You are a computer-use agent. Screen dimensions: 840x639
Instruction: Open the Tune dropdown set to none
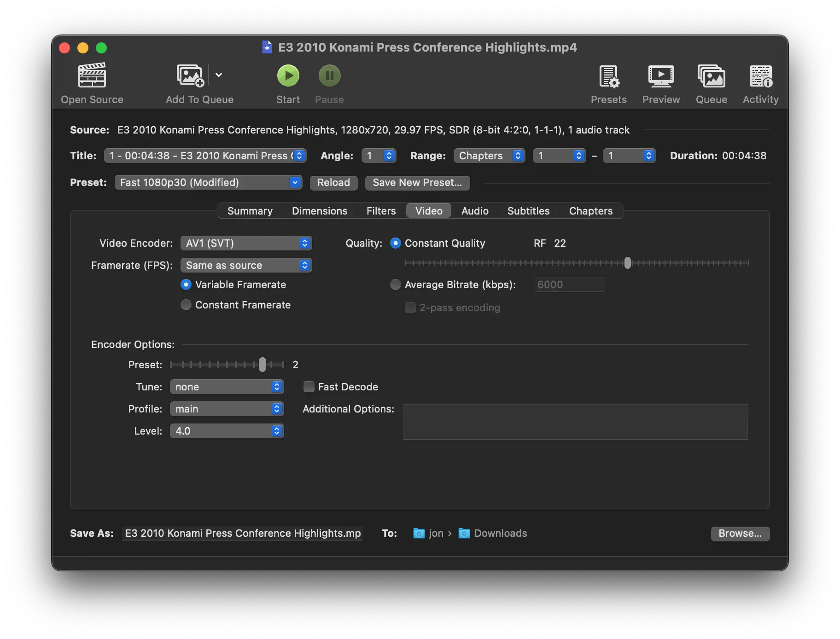pos(227,387)
